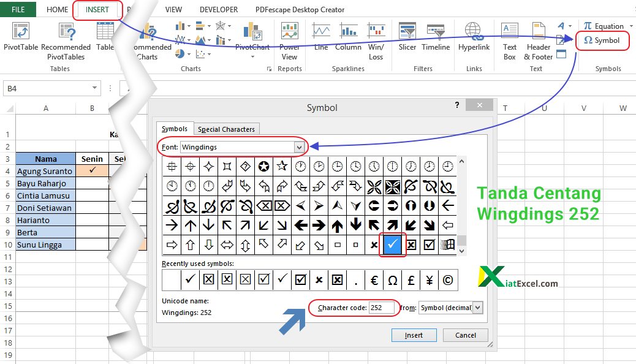Add a Slicer filter
The height and width of the screenshot is (364, 636).
pos(407,38)
